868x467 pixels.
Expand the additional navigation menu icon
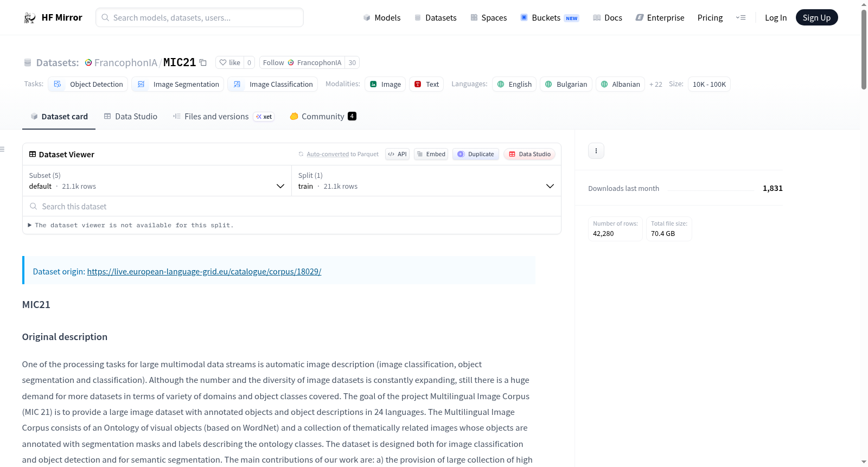point(741,18)
